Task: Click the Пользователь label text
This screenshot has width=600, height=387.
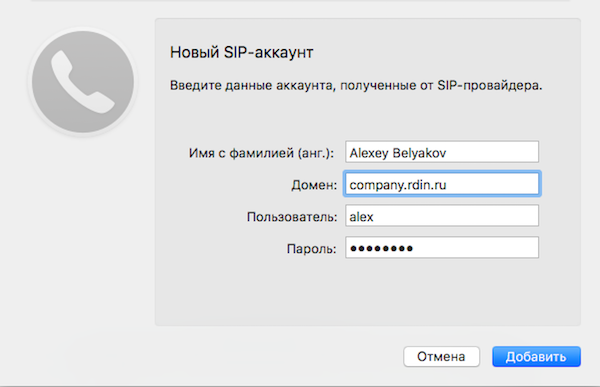Action: [292, 217]
